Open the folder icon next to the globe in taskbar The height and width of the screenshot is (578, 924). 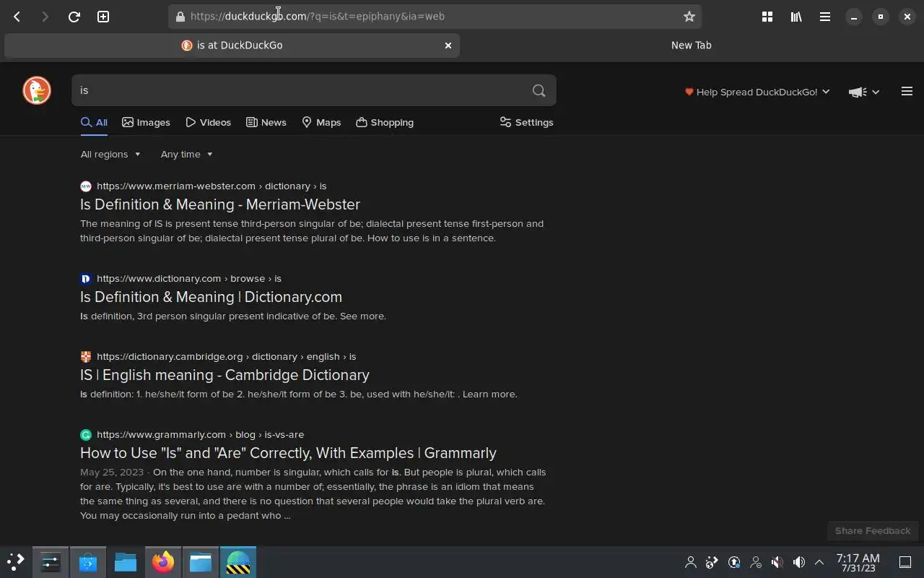click(x=201, y=562)
